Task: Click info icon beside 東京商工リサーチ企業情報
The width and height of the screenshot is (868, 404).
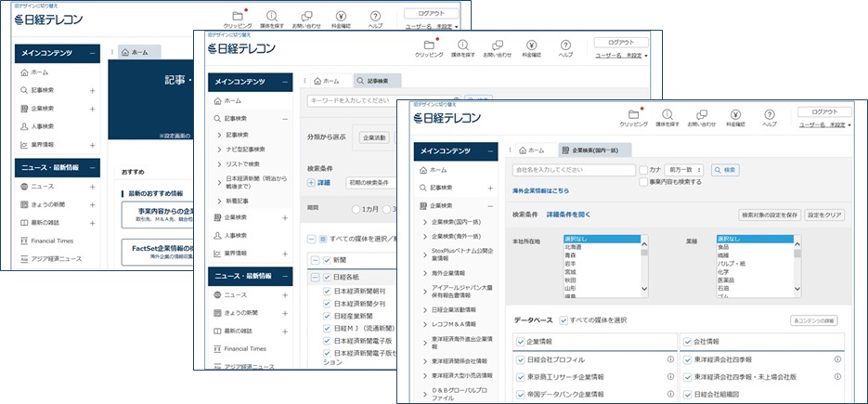Action: tap(670, 376)
